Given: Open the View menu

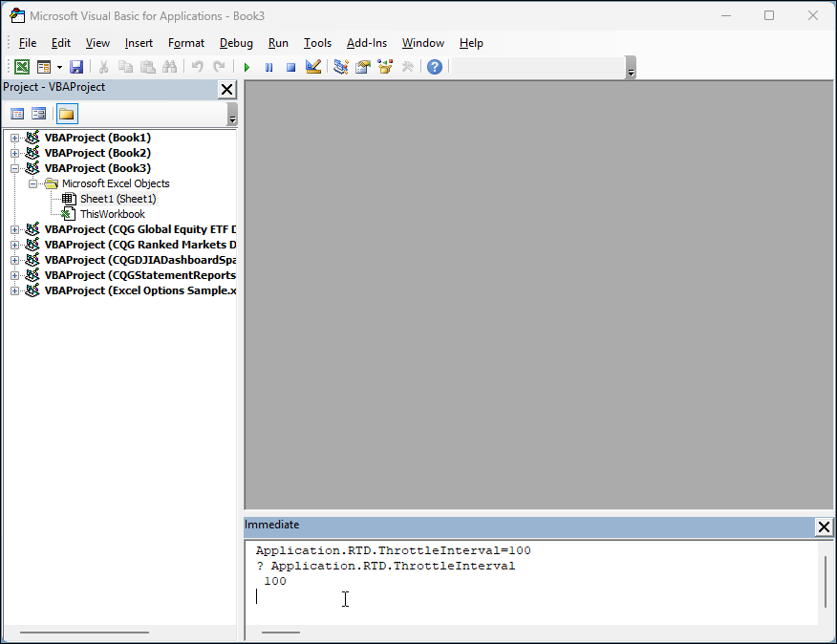Looking at the screenshot, I should click(97, 43).
